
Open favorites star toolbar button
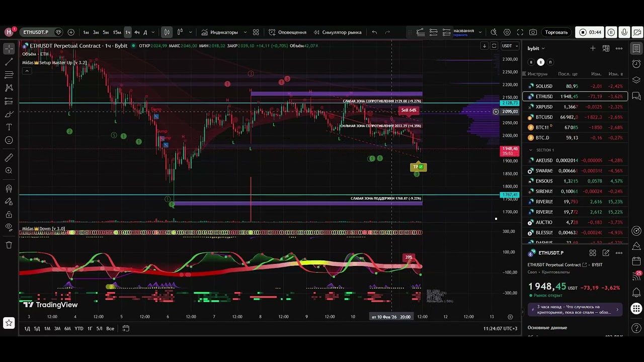(x=9, y=322)
